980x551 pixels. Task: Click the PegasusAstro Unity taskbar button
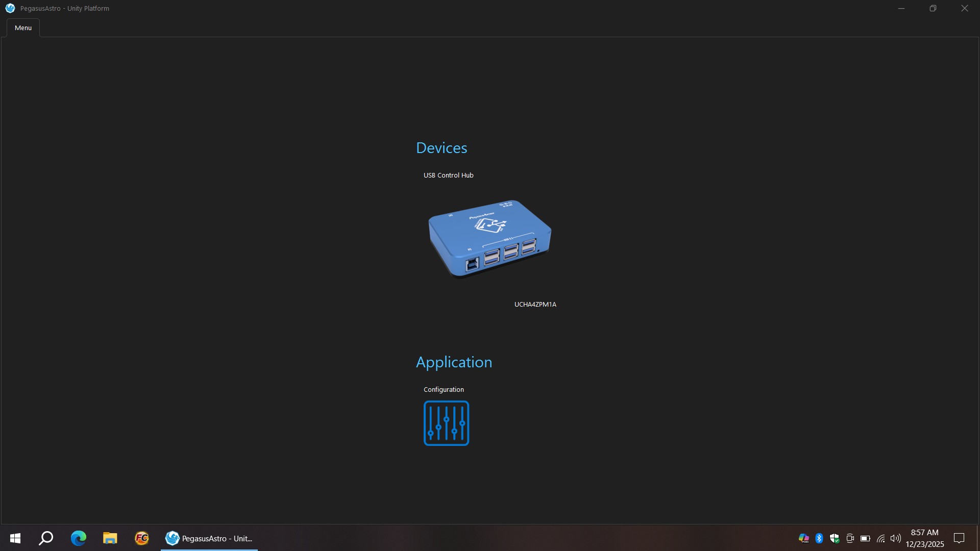pyautogui.click(x=209, y=538)
